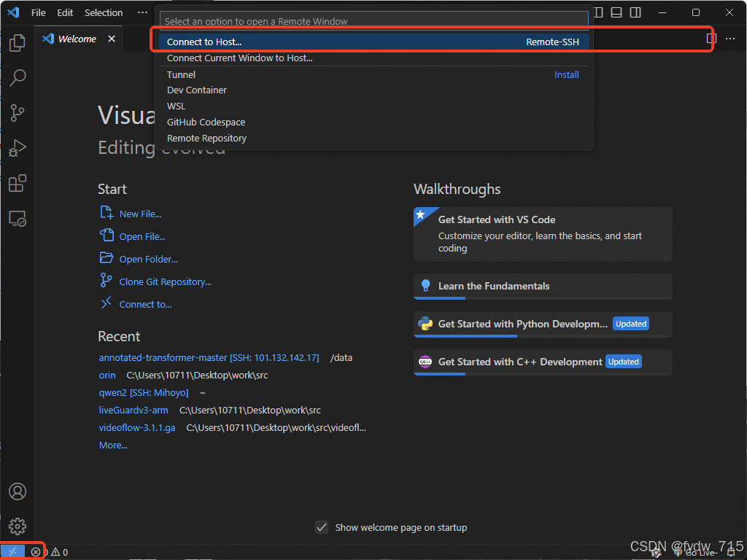Select the Dev Container option
747x560 pixels.
coord(373,90)
